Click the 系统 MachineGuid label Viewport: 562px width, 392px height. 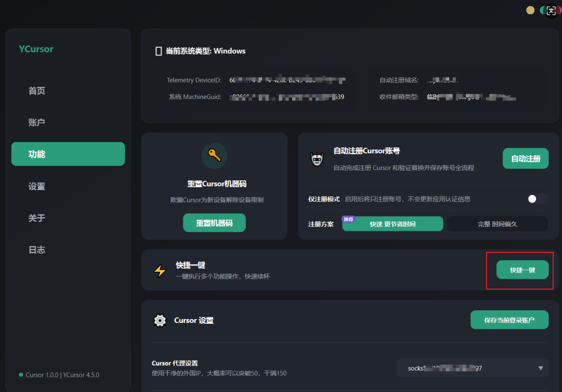(x=195, y=97)
